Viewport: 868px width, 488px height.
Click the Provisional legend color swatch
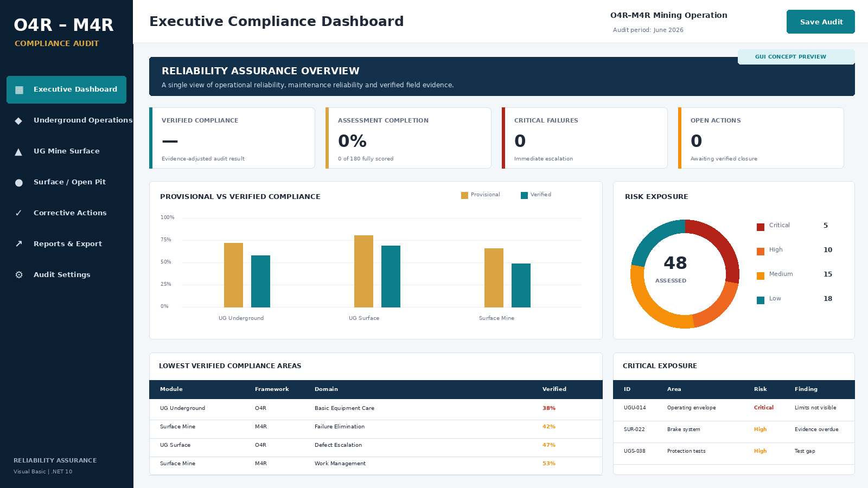[x=464, y=195]
